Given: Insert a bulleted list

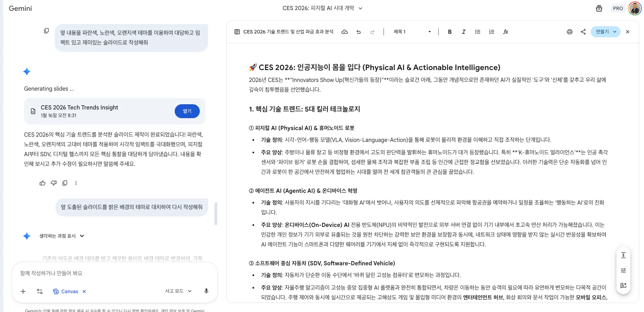Looking at the screenshot, I should click(478, 32).
